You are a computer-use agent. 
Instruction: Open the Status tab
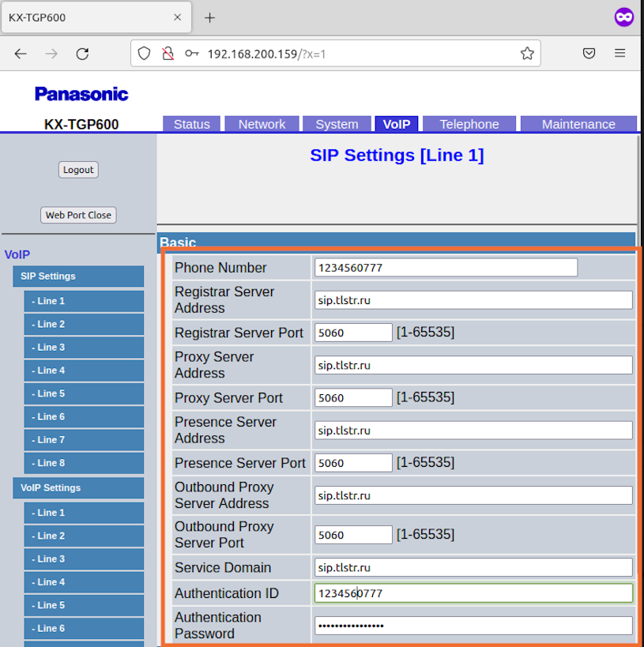[191, 124]
